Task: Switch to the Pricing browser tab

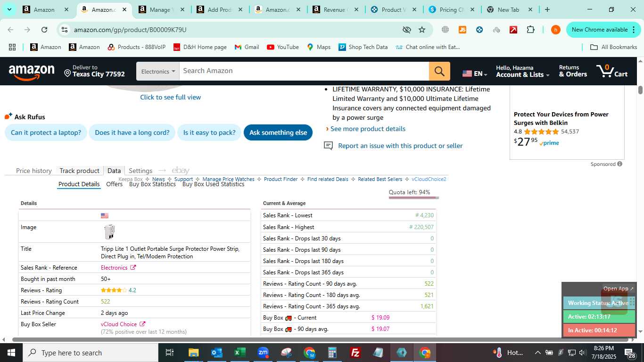Action: [452, 9]
